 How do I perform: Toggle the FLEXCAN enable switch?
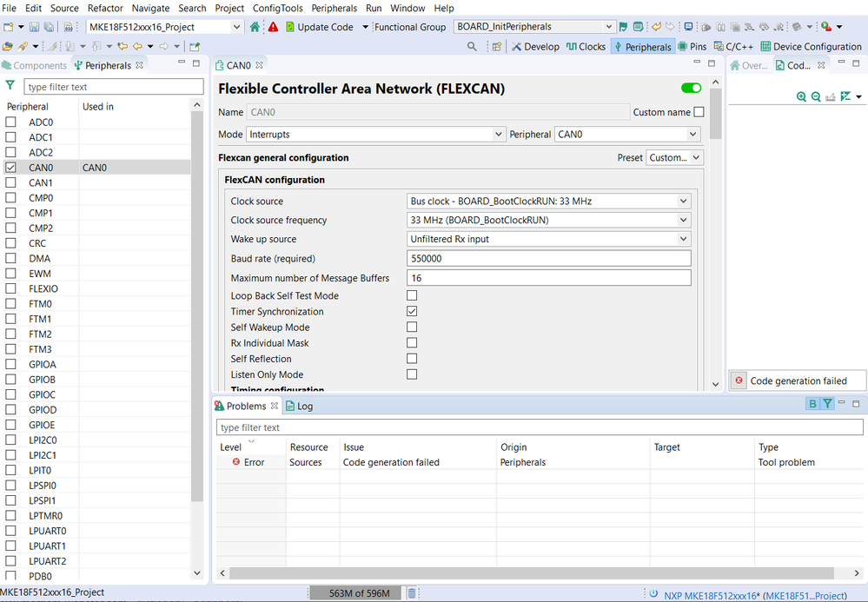tap(692, 89)
